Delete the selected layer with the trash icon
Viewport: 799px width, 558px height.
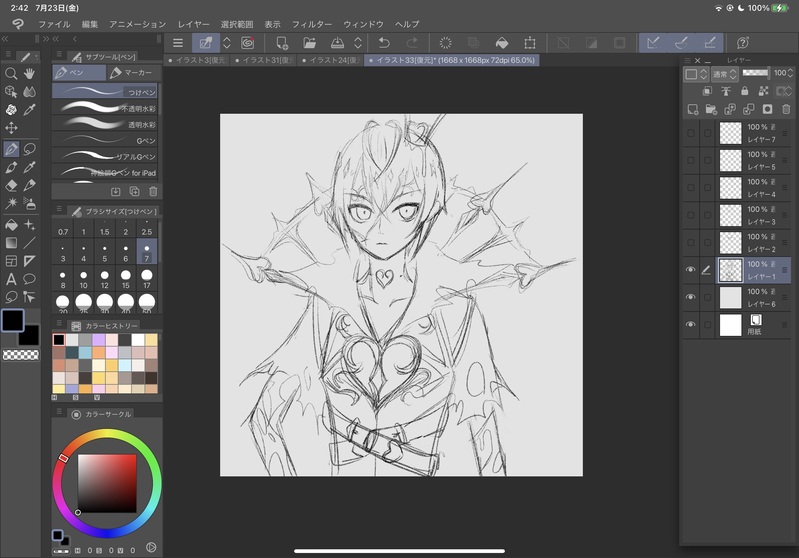[x=786, y=109]
